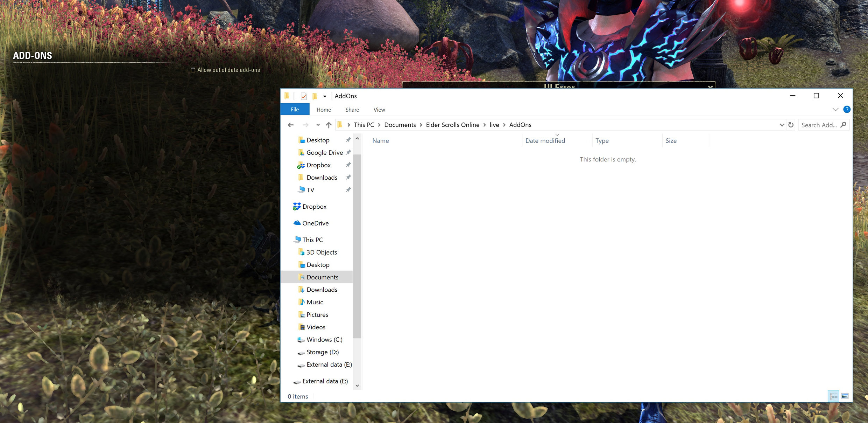Switch to the View ribbon tab
Viewport: 868px width, 423px height.
pyautogui.click(x=379, y=110)
